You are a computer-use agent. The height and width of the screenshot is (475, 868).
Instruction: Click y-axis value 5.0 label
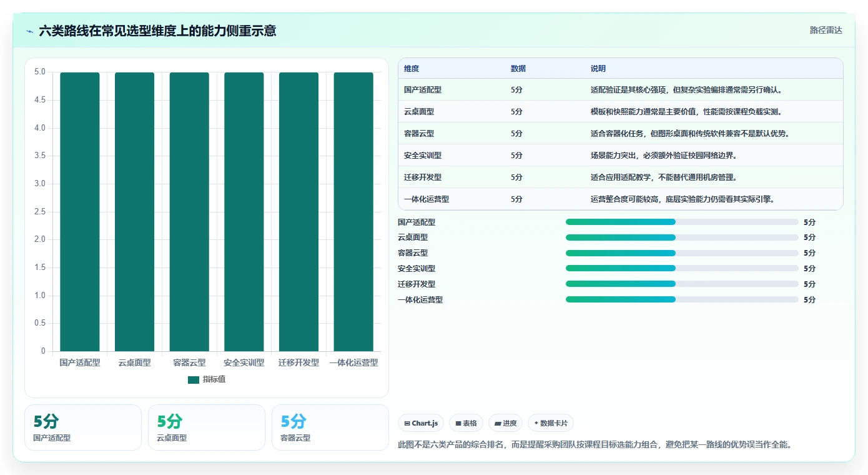click(40, 72)
